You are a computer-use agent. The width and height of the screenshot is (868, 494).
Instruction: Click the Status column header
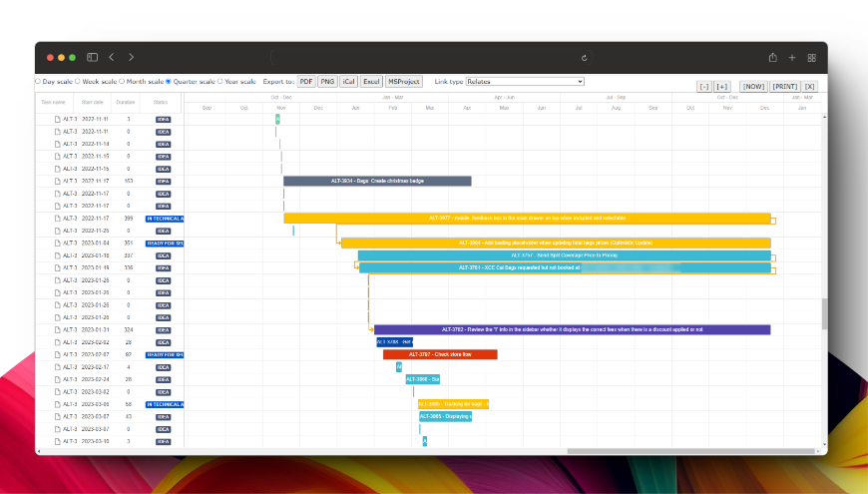(x=161, y=103)
